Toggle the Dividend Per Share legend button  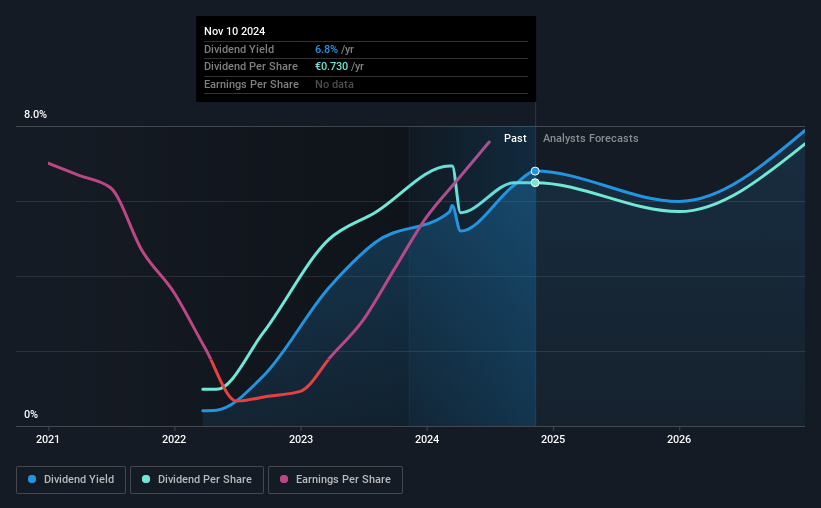tap(197, 480)
